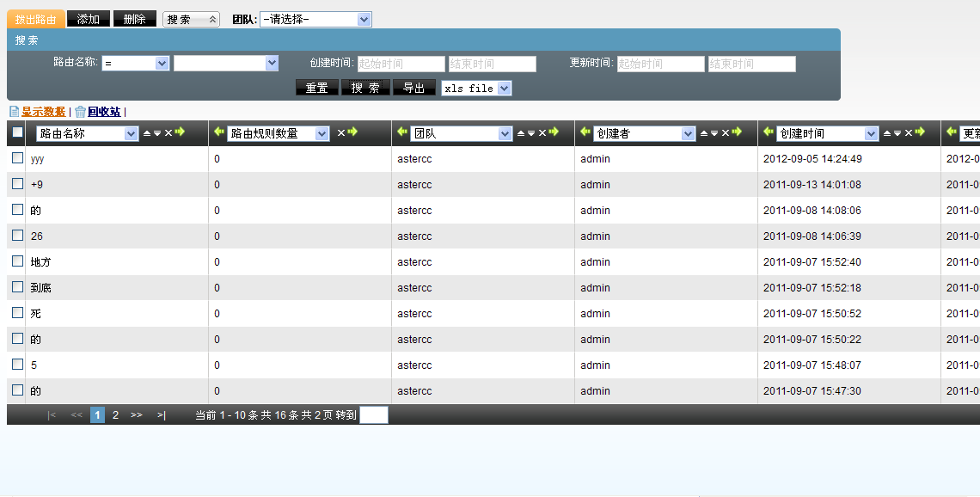Expand the 路由名称 operator dropdown showing =
Viewport: 980px width, 497px height.
point(136,64)
